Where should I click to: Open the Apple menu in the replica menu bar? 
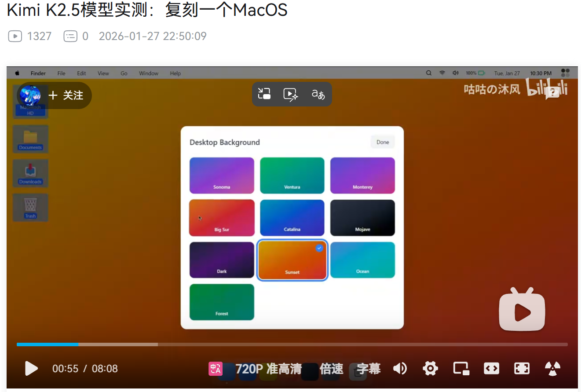coord(17,73)
